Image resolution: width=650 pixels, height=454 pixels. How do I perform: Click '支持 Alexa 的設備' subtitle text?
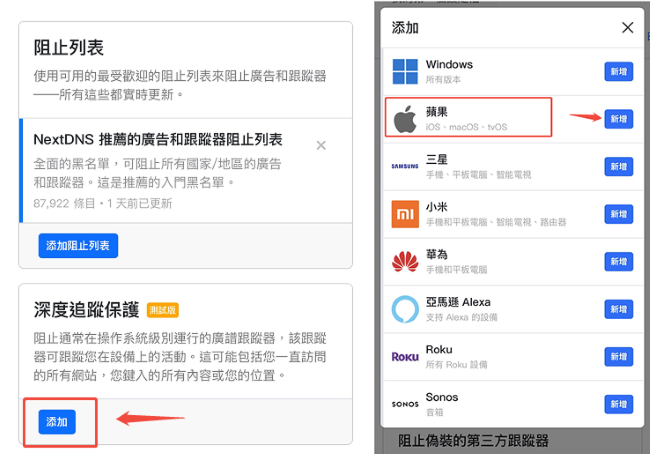click(461, 317)
